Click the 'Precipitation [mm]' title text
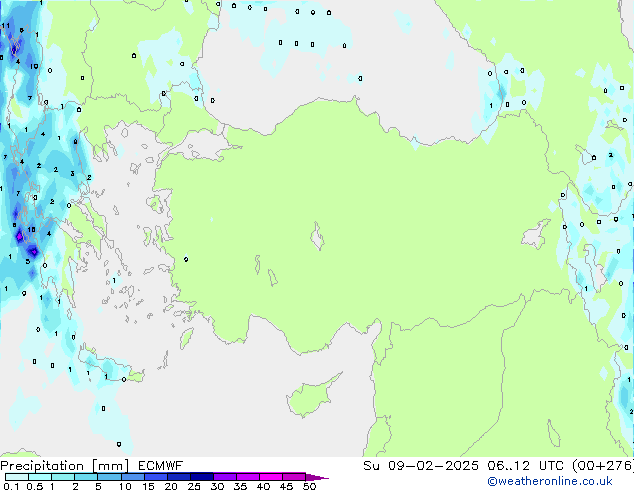Viewport: 634px width, 490px height. coord(65,466)
